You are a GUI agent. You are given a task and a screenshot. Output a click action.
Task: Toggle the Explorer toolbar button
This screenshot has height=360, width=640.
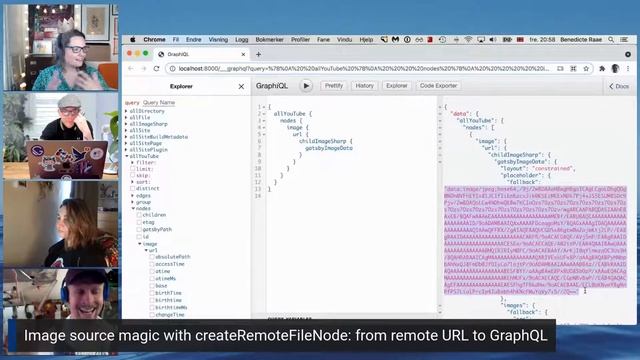click(x=397, y=86)
